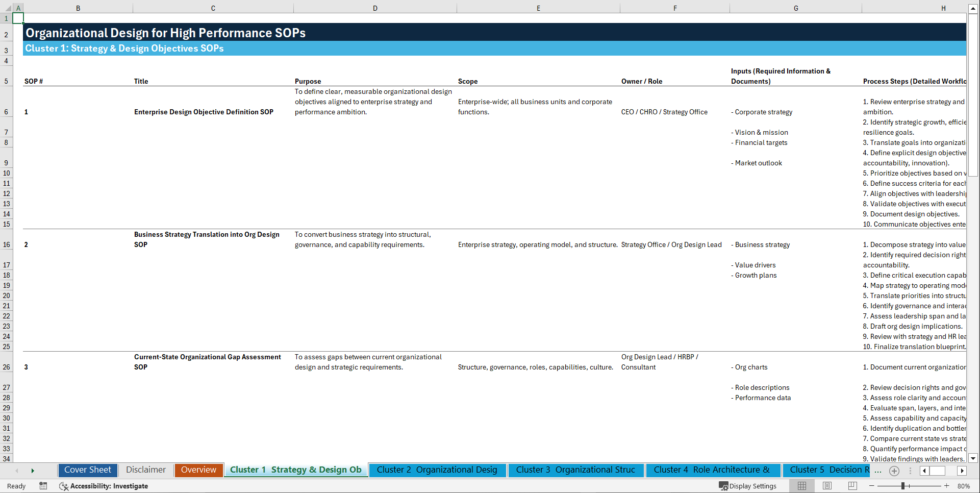The image size is (980, 493).
Task: Click the next sheet navigation arrow
Action: tap(33, 471)
